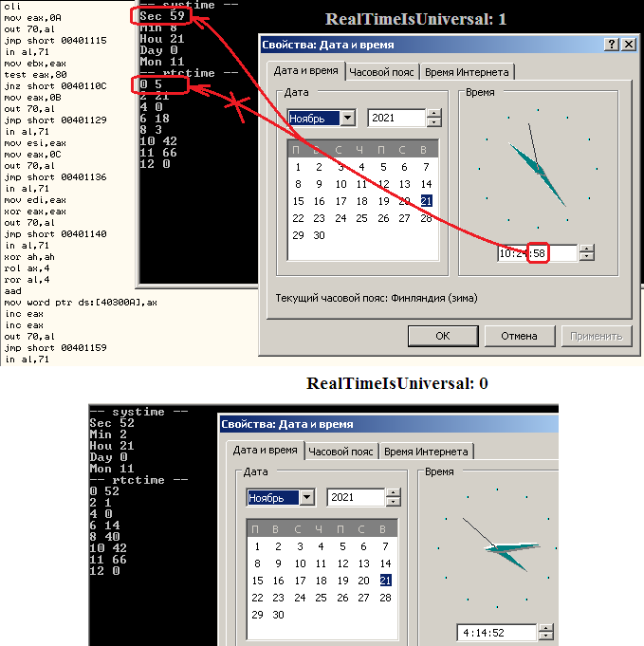Screen dimensions: 644x646
Task: Switch to Часовой пояс tab in upper dialog
Action: (x=382, y=72)
